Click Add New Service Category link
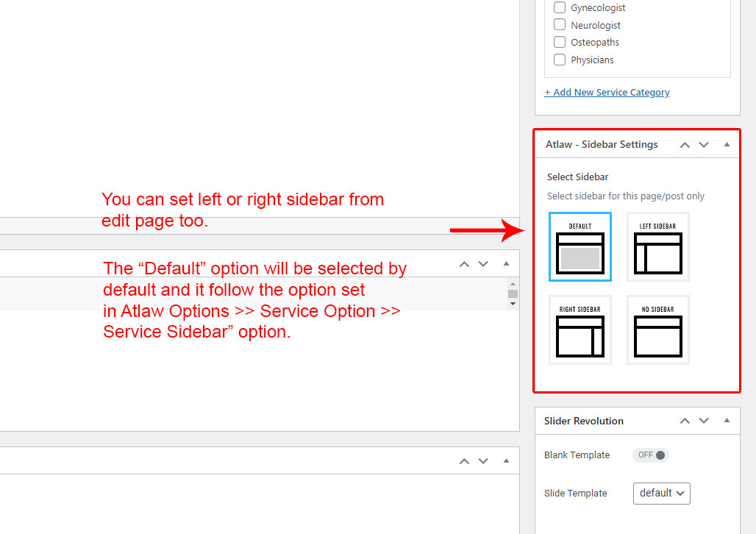 607,93
